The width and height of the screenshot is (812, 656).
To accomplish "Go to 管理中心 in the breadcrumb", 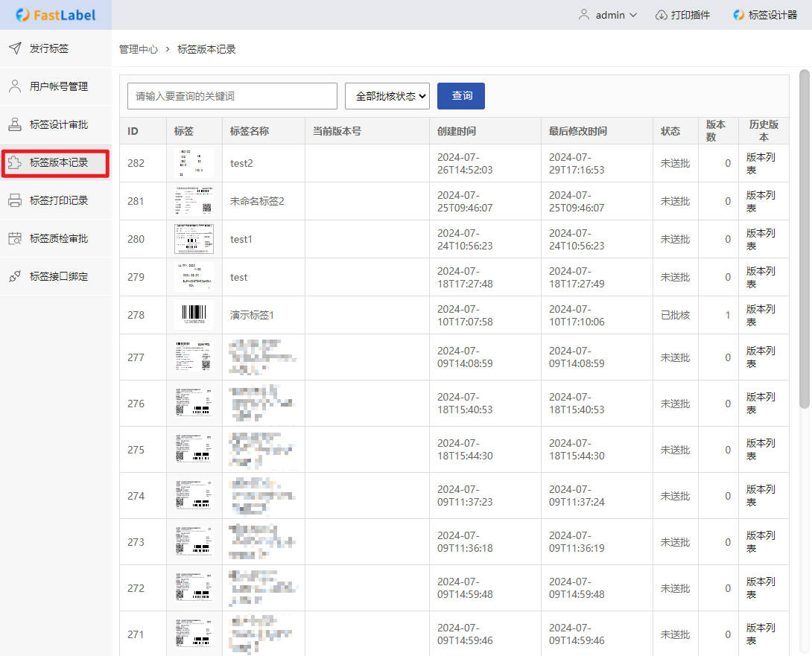I will (139, 49).
